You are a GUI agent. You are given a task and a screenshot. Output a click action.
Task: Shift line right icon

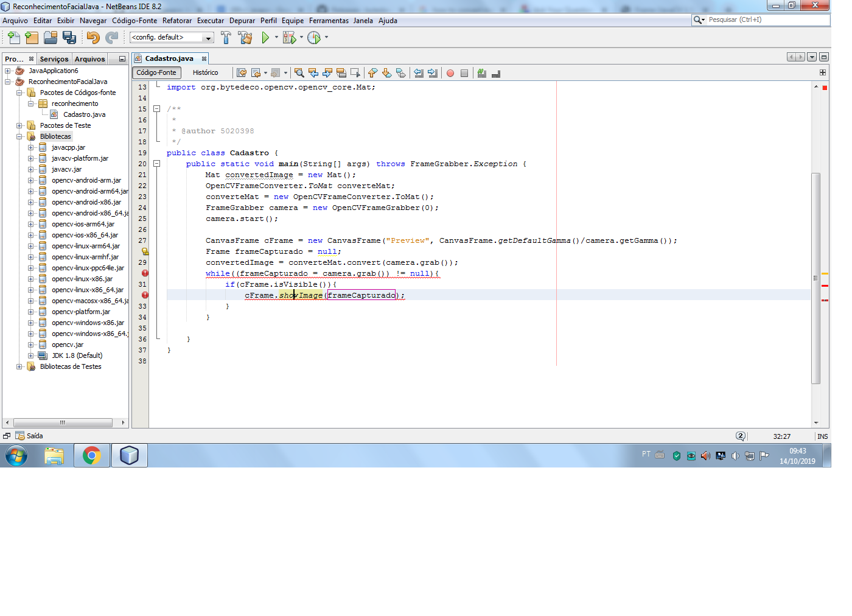coord(433,73)
